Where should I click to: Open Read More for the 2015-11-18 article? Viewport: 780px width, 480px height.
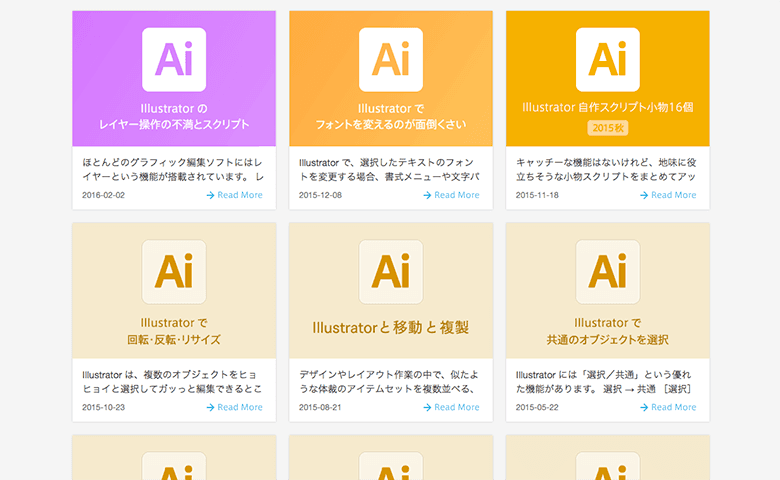point(668,195)
